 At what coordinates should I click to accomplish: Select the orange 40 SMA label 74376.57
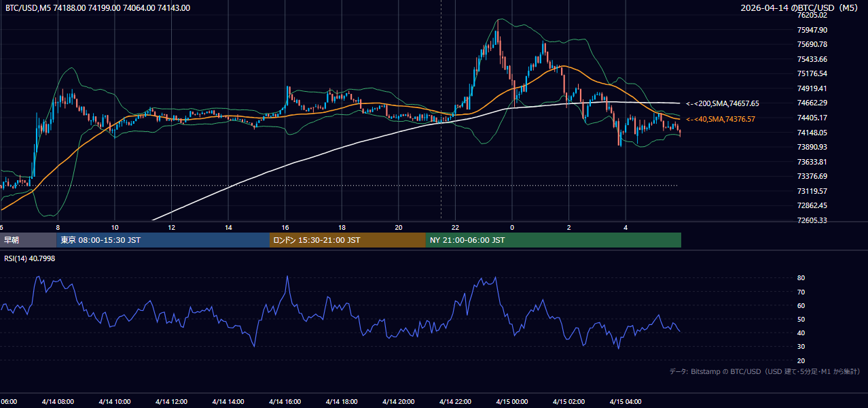pyautogui.click(x=721, y=119)
